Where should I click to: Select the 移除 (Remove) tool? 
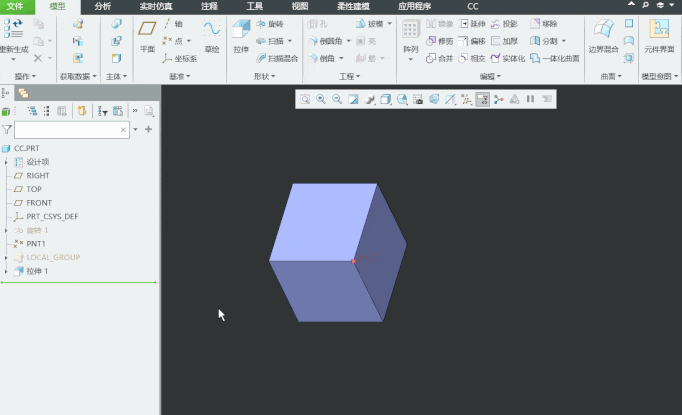point(544,24)
